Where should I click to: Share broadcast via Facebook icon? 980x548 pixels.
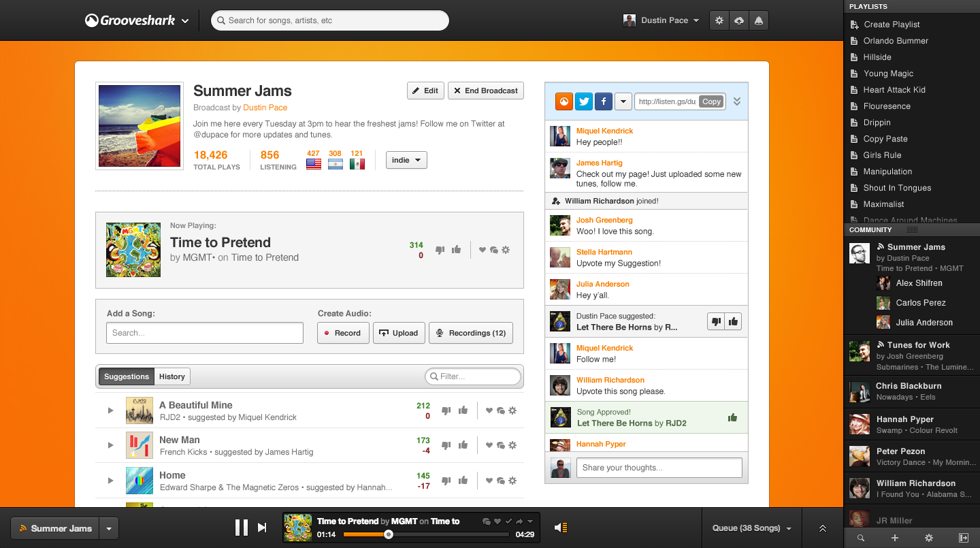coord(603,101)
